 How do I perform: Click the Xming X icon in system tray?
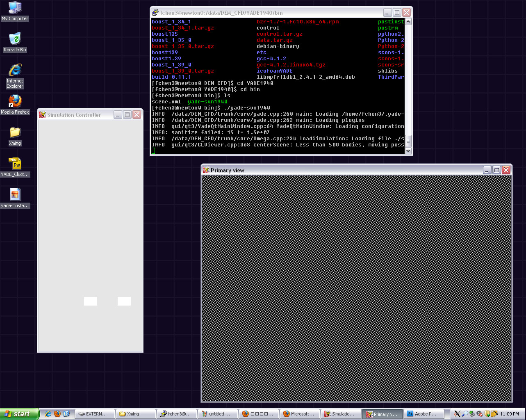click(457, 414)
